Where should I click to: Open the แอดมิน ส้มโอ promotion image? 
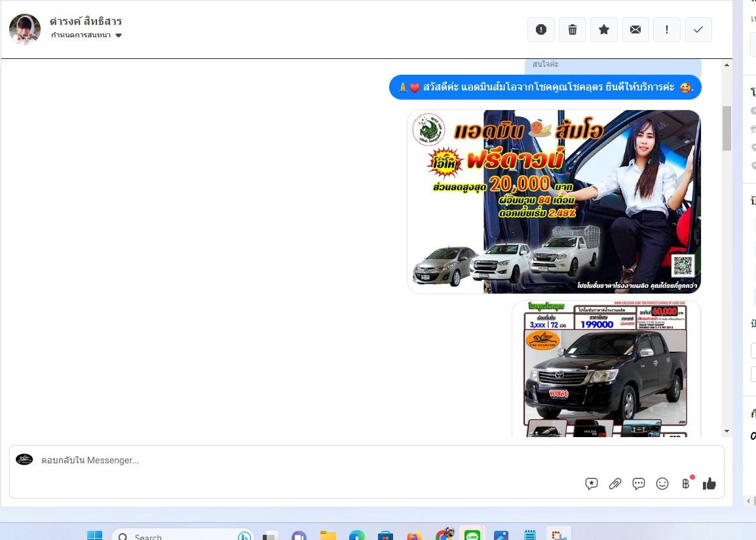tap(554, 201)
